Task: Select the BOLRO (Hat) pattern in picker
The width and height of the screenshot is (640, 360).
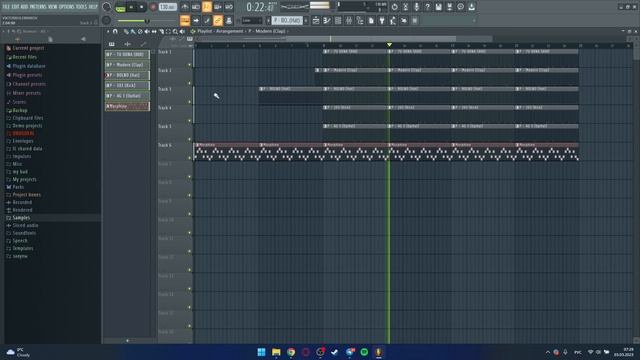Action: click(127, 75)
